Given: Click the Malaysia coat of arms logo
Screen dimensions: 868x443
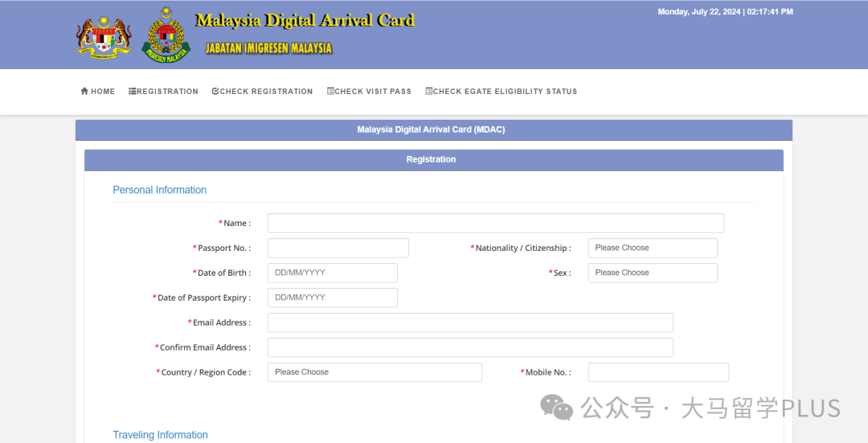Looking at the screenshot, I should 104,38.
